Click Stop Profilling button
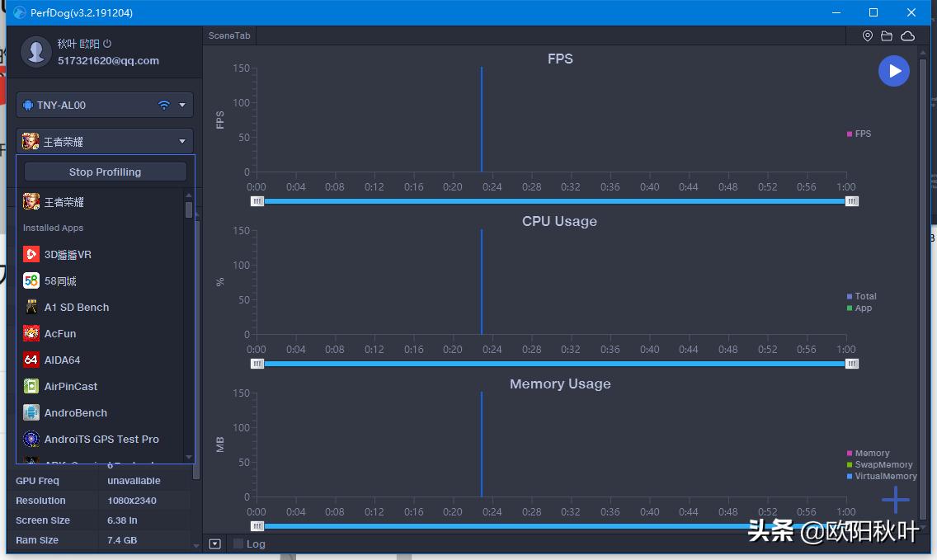 [106, 172]
